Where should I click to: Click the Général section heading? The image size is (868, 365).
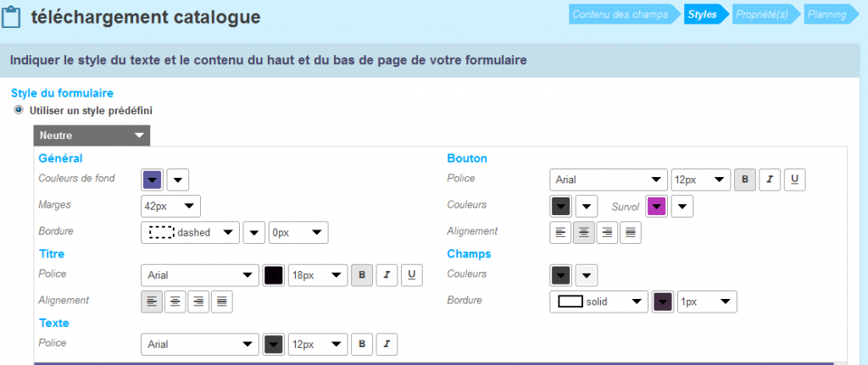60,158
